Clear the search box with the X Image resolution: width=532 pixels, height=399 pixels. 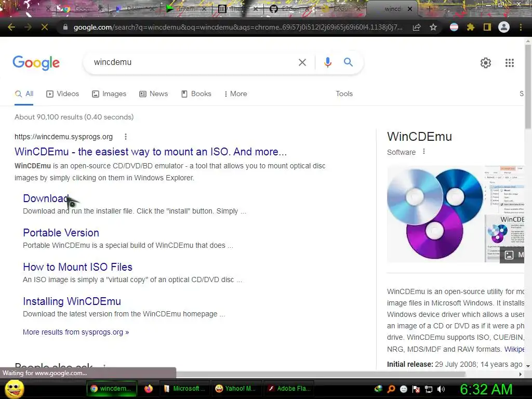pyautogui.click(x=302, y=62)
